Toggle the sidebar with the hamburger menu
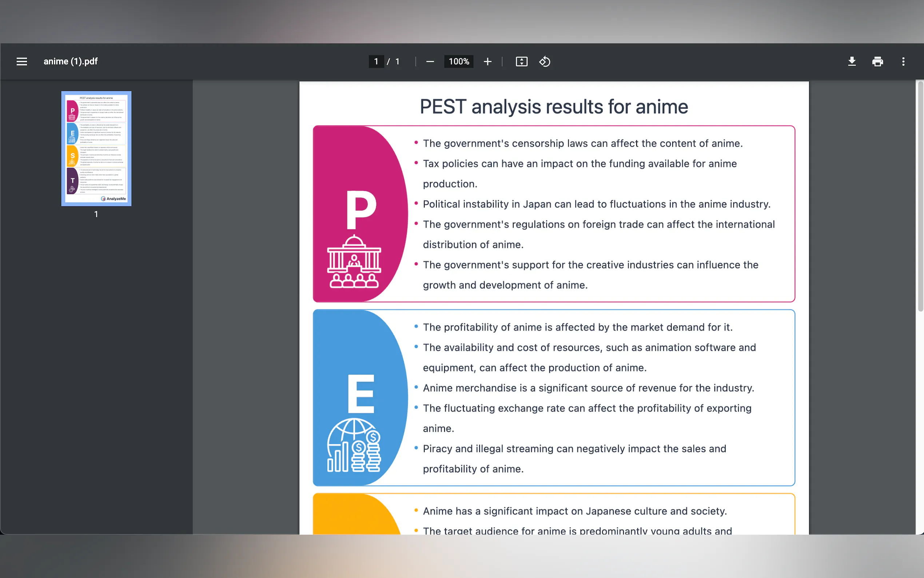Image resolution: width=924 pixels, height=578 pixels. 22,62
